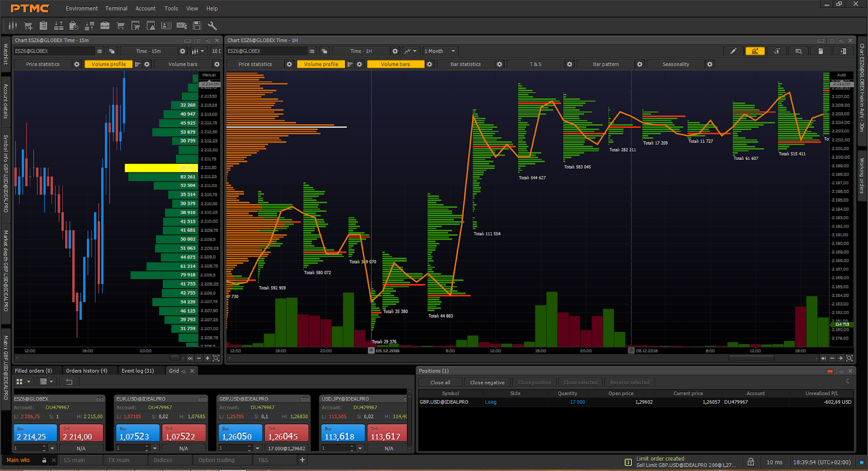Click the lock icon on Main wks tab
868x471 pixels.
[x=44, y=460]
